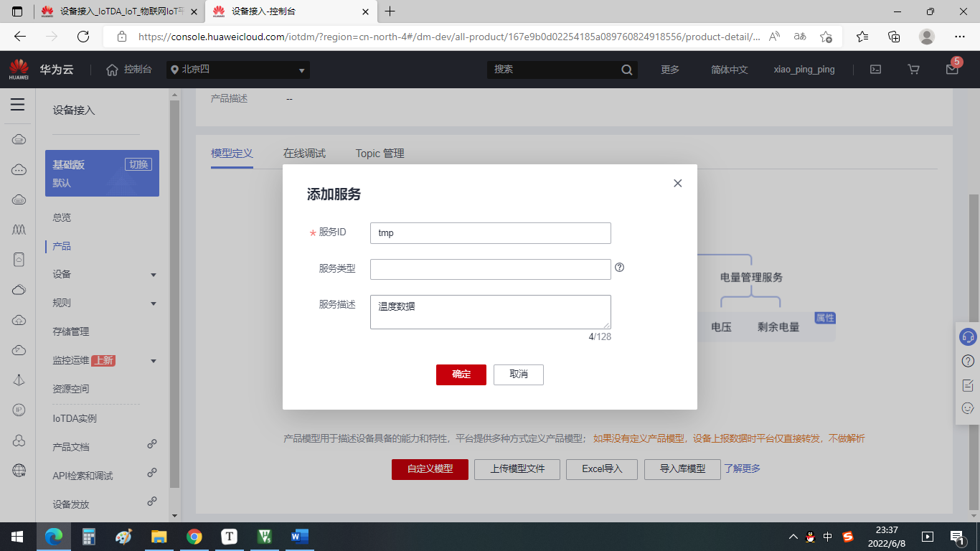980x551 pixels.
Task: Add page to favorites star icon
Action: point(826,37)
